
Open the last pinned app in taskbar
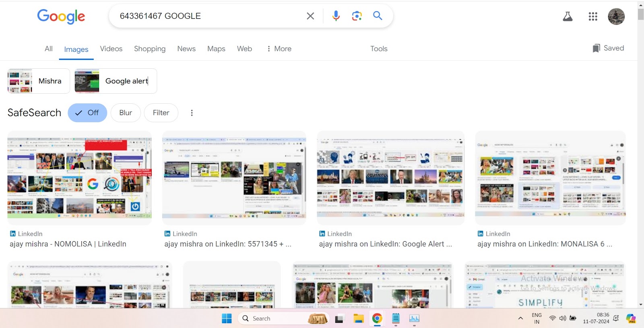tap(414, 319)
